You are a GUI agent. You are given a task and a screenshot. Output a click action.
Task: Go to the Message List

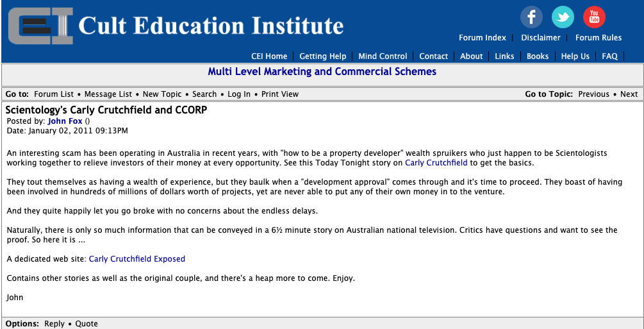[x=108, y=94]
